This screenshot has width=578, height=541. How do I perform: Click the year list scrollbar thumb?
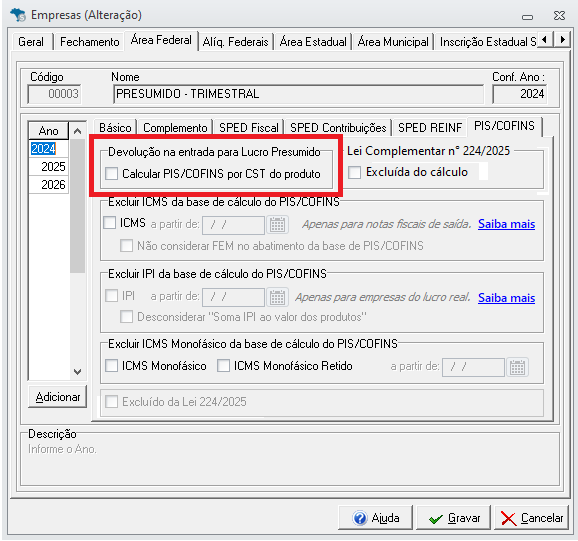point(77,206)
